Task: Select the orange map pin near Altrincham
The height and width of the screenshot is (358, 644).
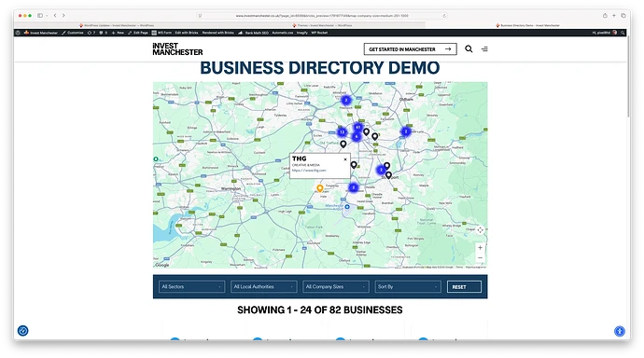Action: coord(320,188)
